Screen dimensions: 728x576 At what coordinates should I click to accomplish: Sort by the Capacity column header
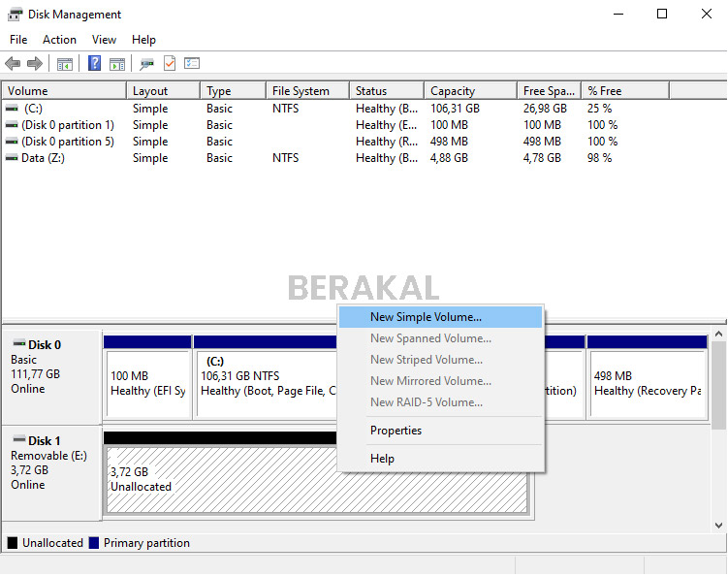(x=453, y=91)
